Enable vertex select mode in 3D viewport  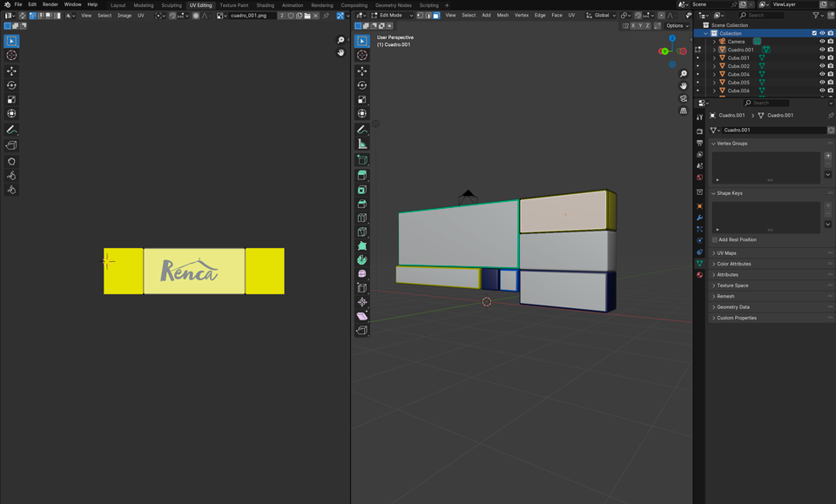(420, 16)
